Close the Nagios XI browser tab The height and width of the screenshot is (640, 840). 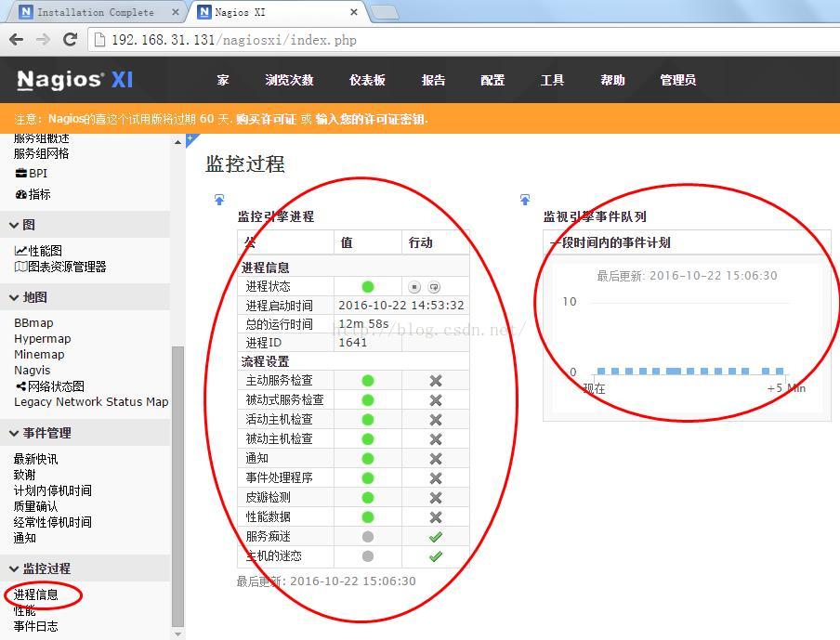point(354,12)
